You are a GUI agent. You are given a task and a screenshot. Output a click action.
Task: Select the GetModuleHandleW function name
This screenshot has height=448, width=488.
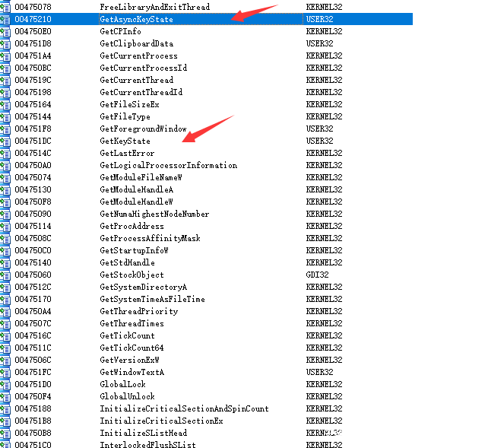(136, 202)
